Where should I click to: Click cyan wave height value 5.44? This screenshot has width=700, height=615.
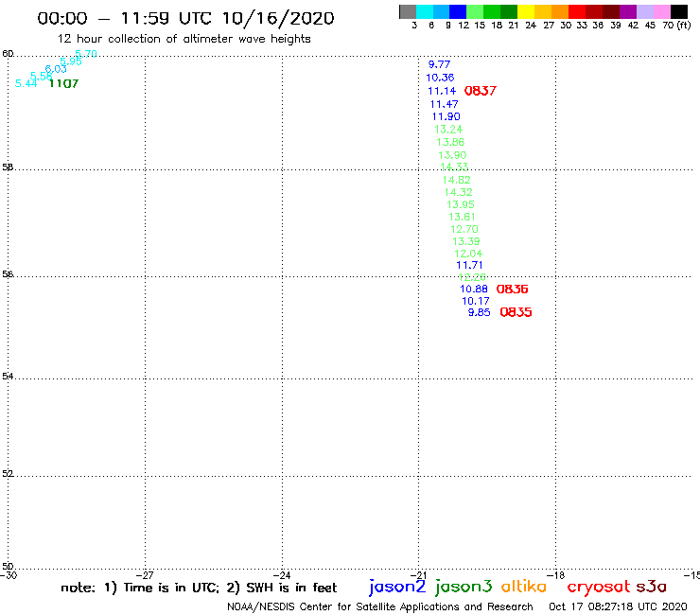pyautogui.click(x=26, y=83)
